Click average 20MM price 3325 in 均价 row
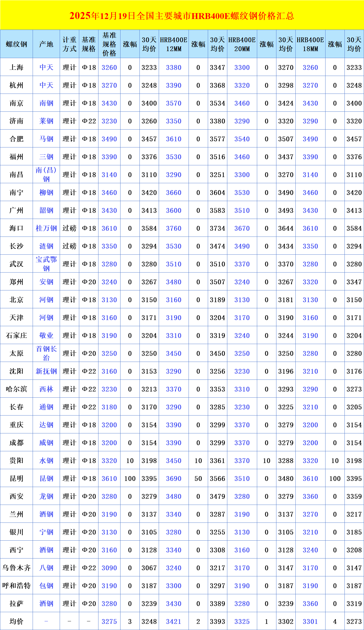Viewport: 364px width, 630px height. click(242, 622)
